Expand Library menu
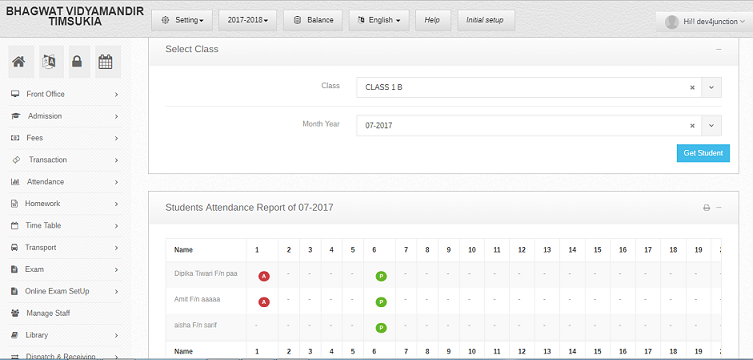 pyautogui.click(x=64, y=336)
